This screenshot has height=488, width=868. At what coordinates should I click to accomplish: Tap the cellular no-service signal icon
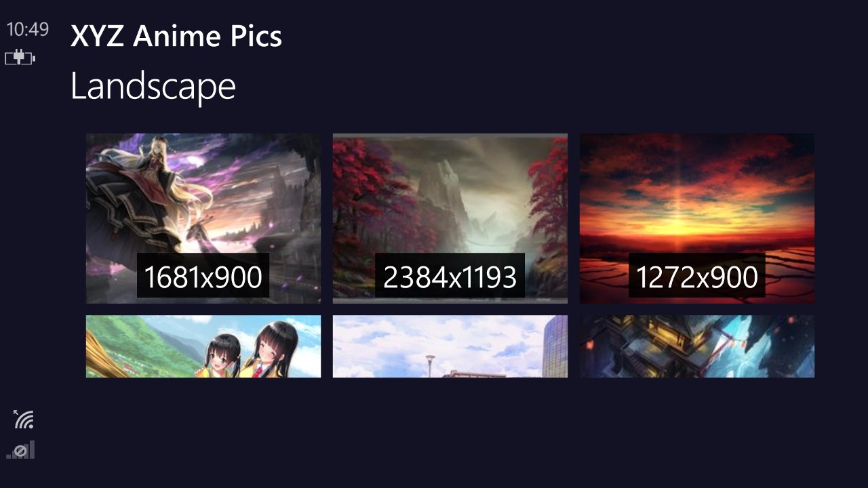[21, 450]
